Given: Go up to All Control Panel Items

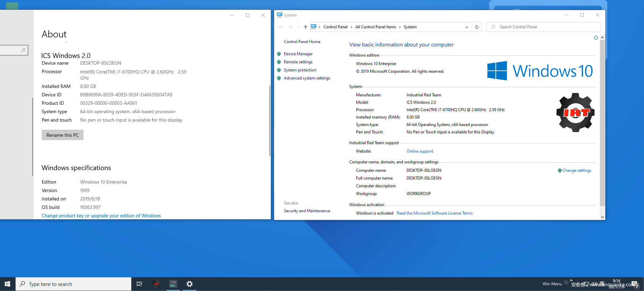Looking at the screenshot, I should point(305,27).
